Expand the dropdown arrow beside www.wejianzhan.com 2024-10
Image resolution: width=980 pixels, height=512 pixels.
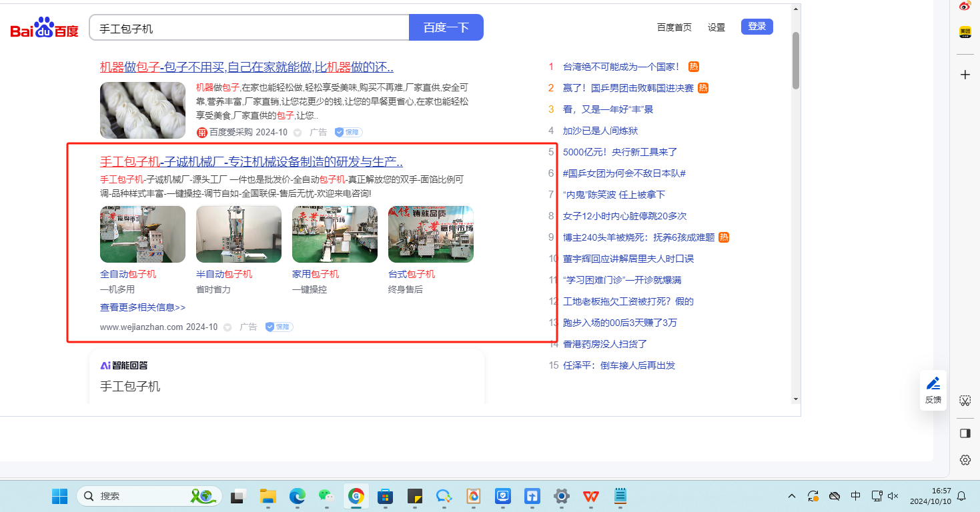coord(227,327)
